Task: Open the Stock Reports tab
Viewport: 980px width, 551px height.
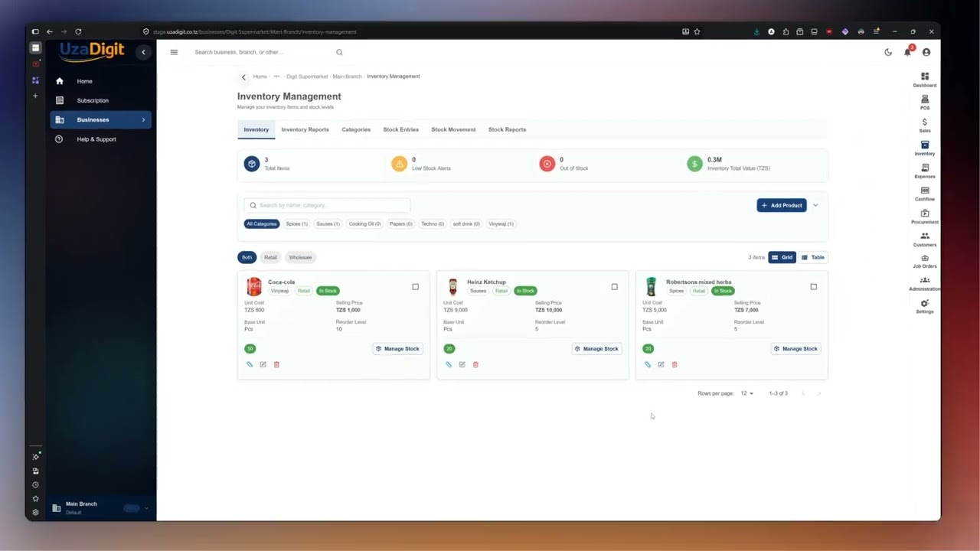Action: pyautogui.click(x=507, y=129)
